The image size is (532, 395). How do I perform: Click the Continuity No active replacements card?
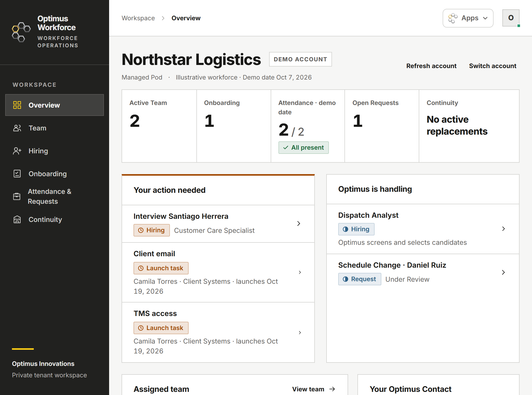pyautogui.click(x=469, y=126)
